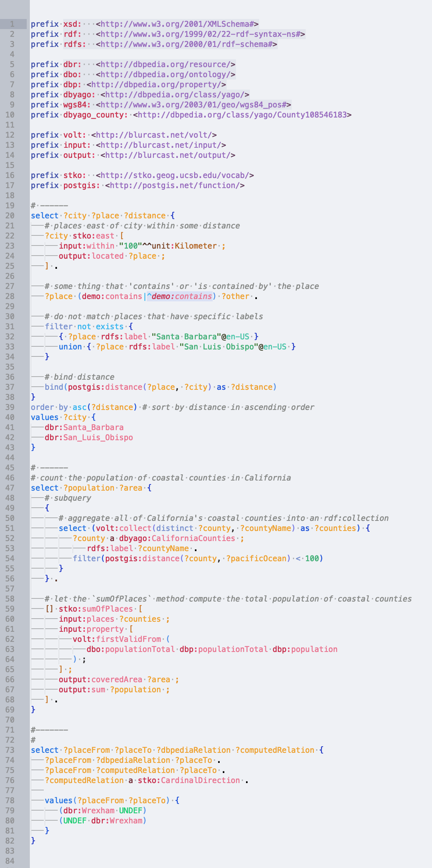The width and height of the screenshot is (432, 868).
Task: Click the XMLSchema URL on line 1
Action: [x=177, y=24]
